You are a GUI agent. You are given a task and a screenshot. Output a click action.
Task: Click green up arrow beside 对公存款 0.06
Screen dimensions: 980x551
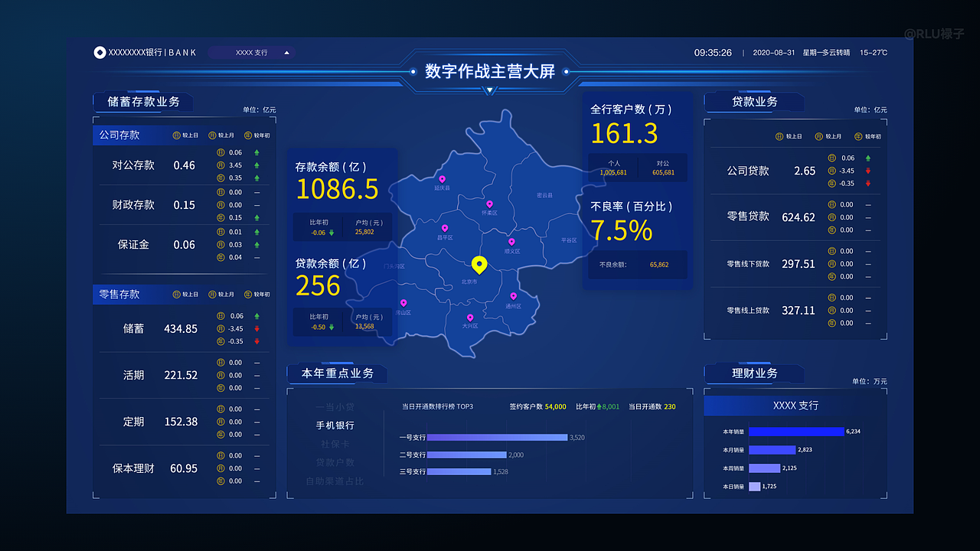tap(256, 152)
